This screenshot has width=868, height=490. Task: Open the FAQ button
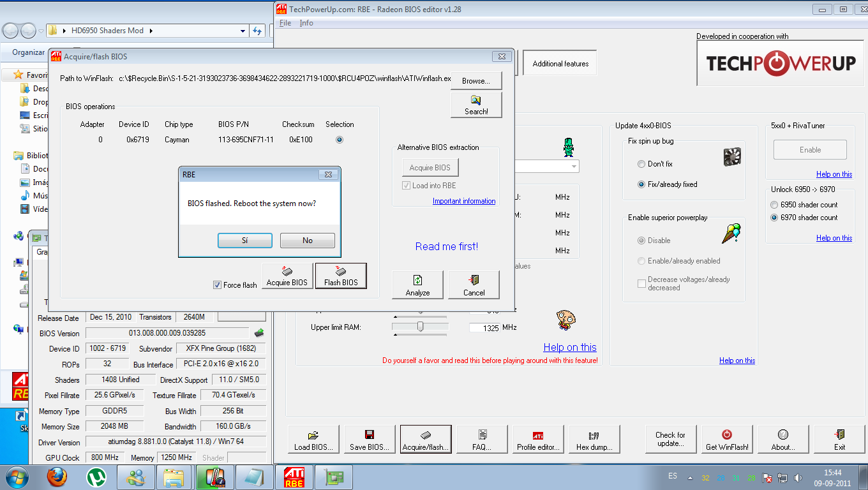pyautogui.click(x=482, y=440)
